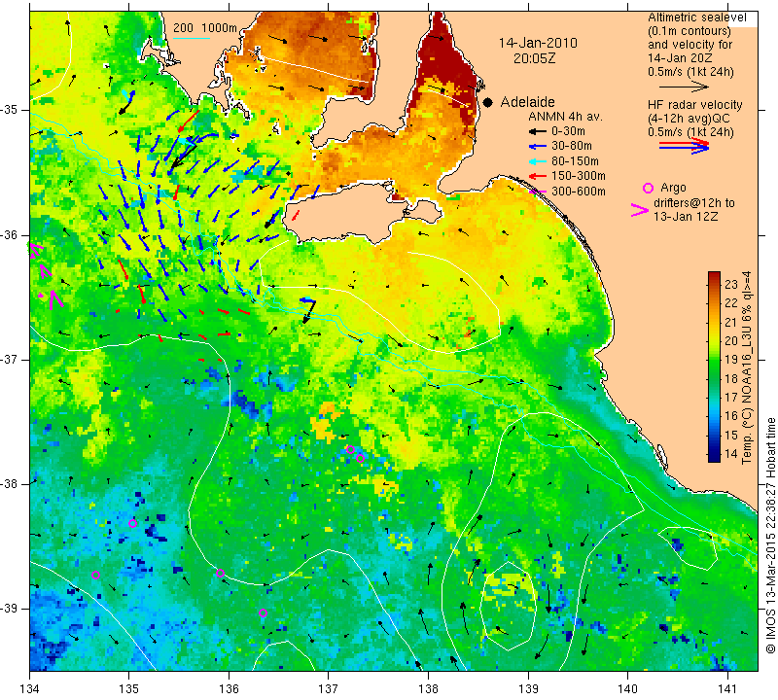
Task: Click the colorbar value 17
Action: click(x=731, y=398)
